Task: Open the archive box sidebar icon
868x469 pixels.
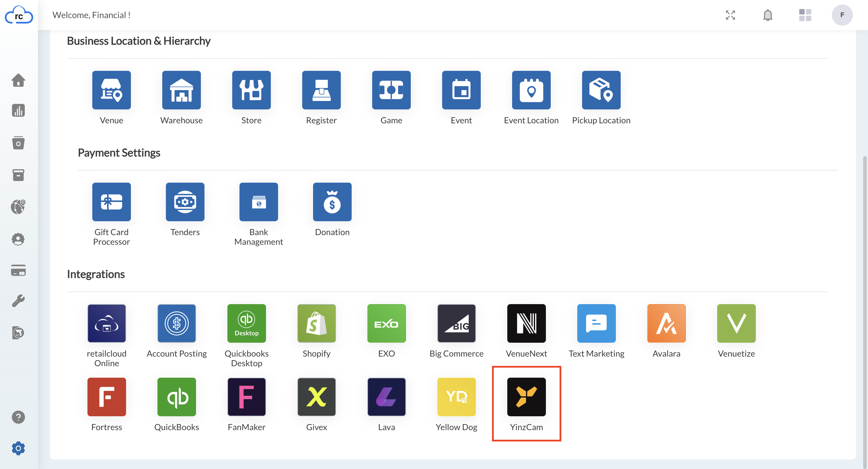Action: pyautogui.click(x=18, y=175)
